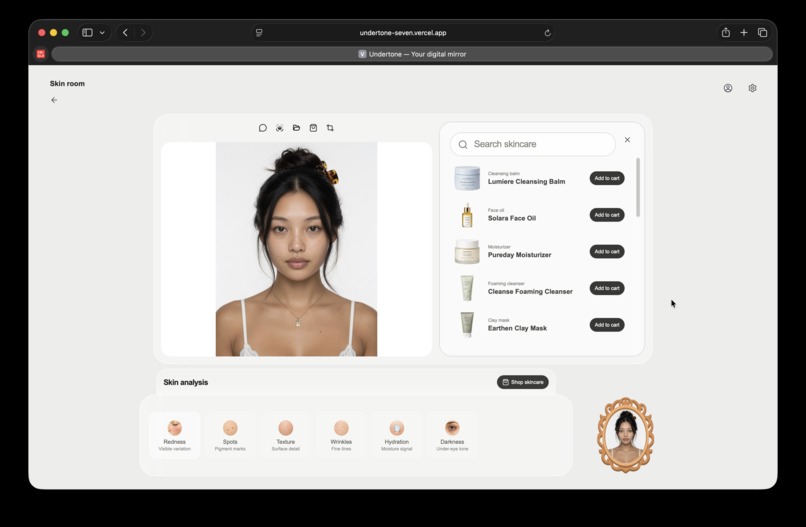Open the user profile icon
The image size is (806, 527).
728,88
